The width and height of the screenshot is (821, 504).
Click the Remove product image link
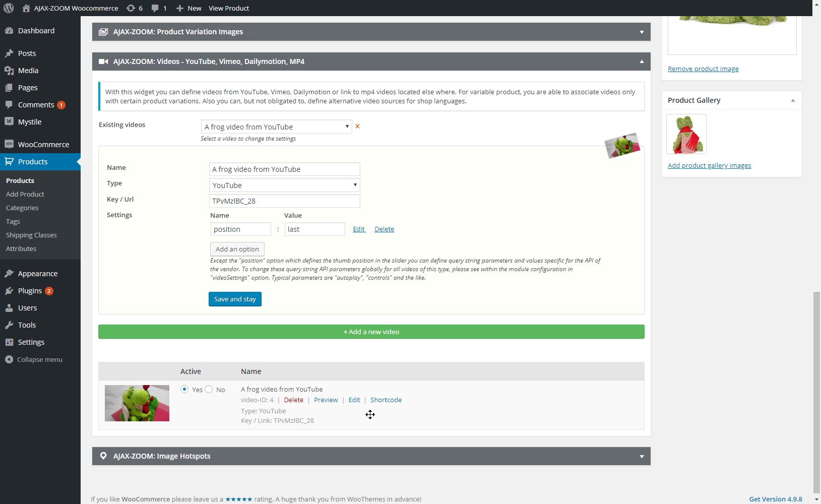click(703, 69)
